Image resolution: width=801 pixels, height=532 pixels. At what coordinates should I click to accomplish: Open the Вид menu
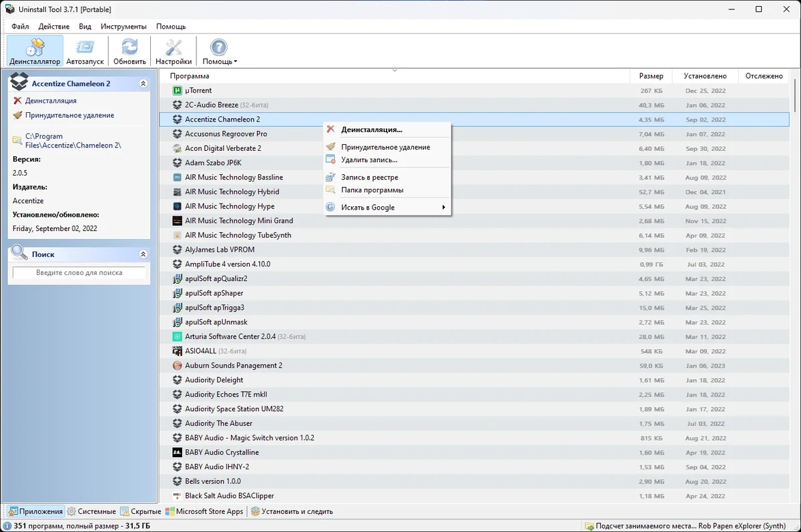[85, 27]
